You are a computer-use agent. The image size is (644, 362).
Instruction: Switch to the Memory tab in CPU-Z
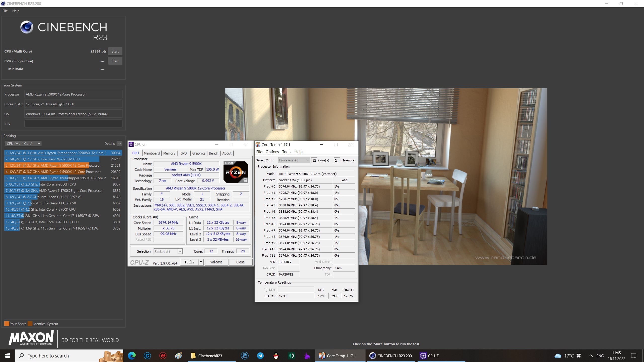tap(169, 153)
